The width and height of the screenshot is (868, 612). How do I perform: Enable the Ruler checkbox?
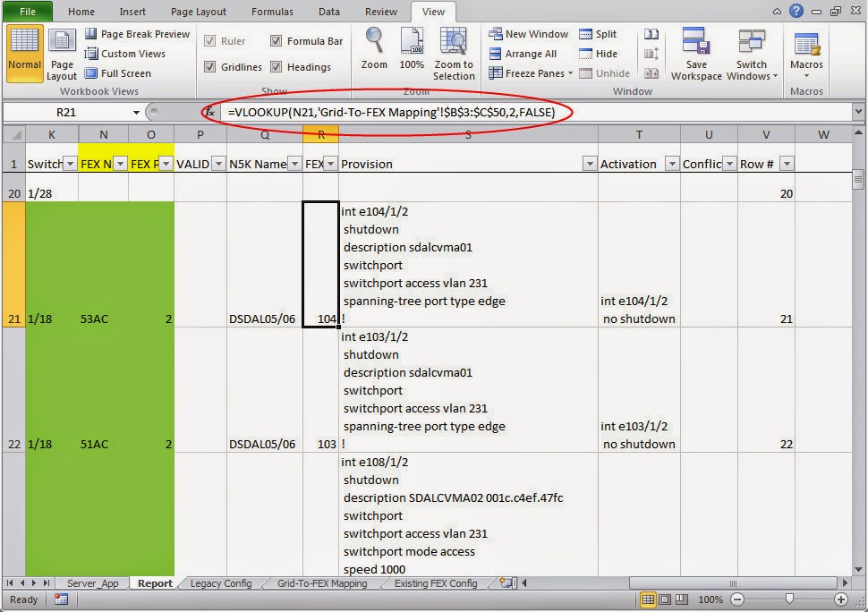211,40
